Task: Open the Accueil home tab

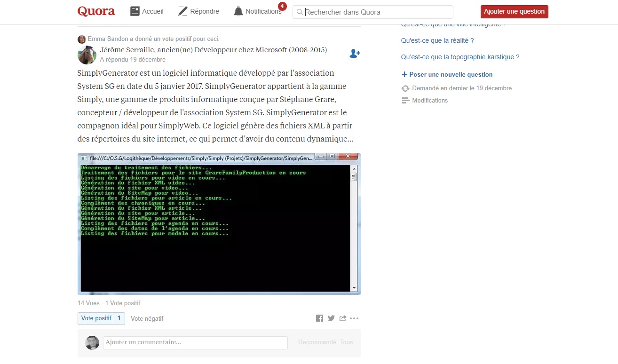Action: 147,11
